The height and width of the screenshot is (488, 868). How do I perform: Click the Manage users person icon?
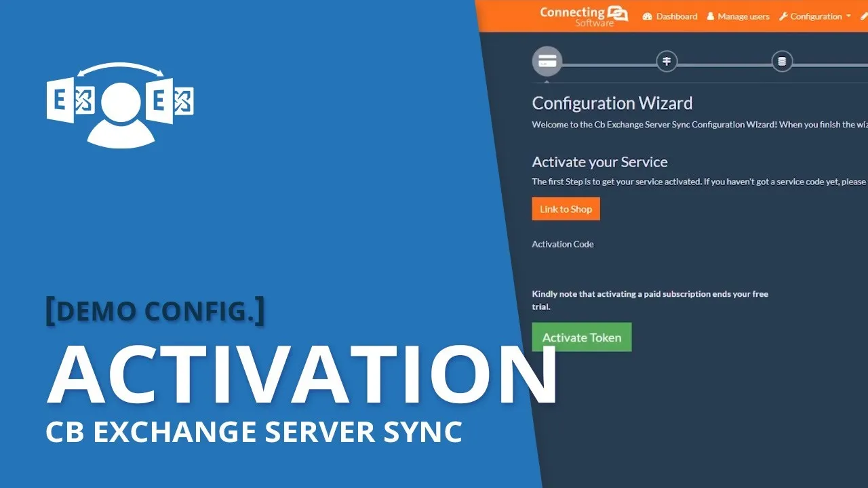click(x=711, y=16)
